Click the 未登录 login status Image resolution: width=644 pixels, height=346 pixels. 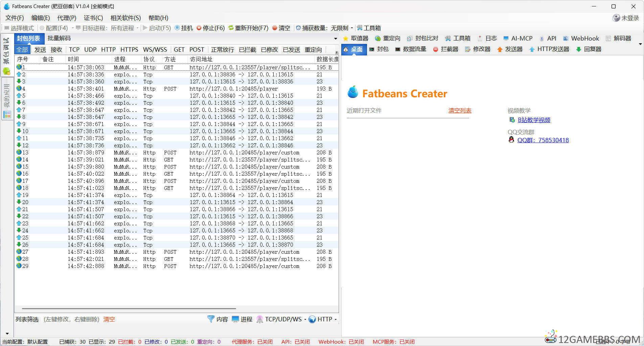click(626, 18)
